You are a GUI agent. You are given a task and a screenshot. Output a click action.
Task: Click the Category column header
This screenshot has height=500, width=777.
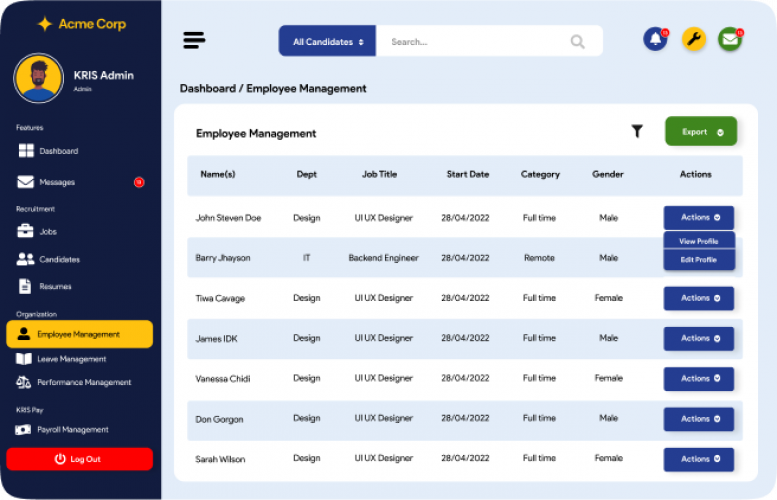click(x=540, y=174)
